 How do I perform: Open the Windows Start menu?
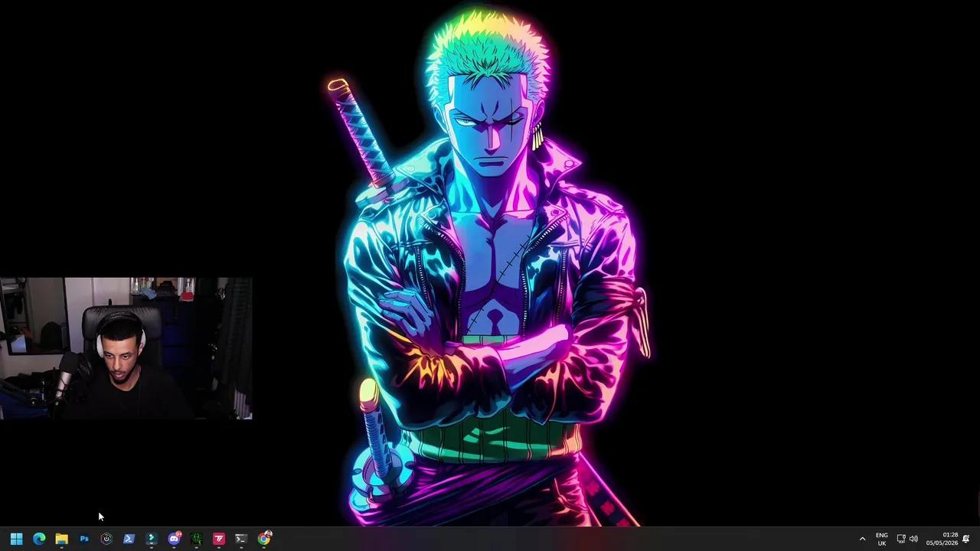[x=16, y=539]
